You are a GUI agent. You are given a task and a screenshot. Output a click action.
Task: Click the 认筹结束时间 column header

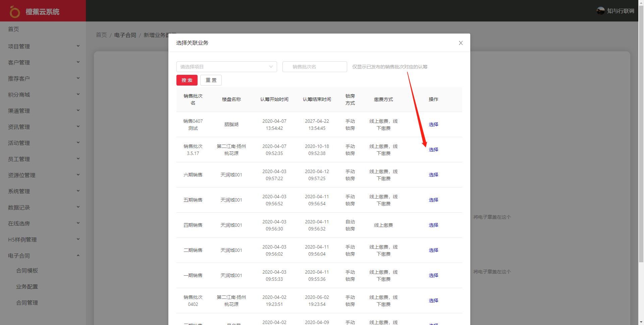[x=317, y=99]
